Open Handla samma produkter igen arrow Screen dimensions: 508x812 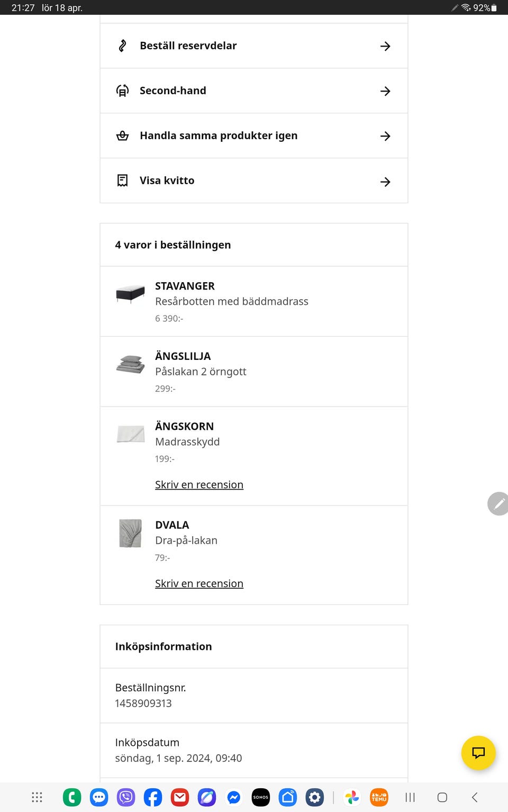pyautogui.click(x=385, y=136)
